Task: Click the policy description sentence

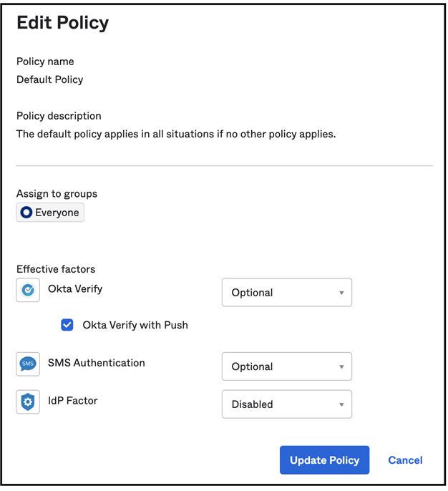Action: coord(176,134)
